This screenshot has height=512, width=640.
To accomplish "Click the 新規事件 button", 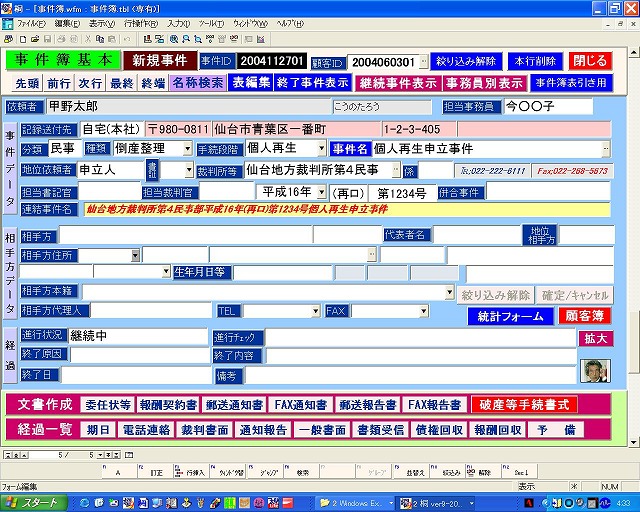I will pyautogui.click(x=160, y=61).
